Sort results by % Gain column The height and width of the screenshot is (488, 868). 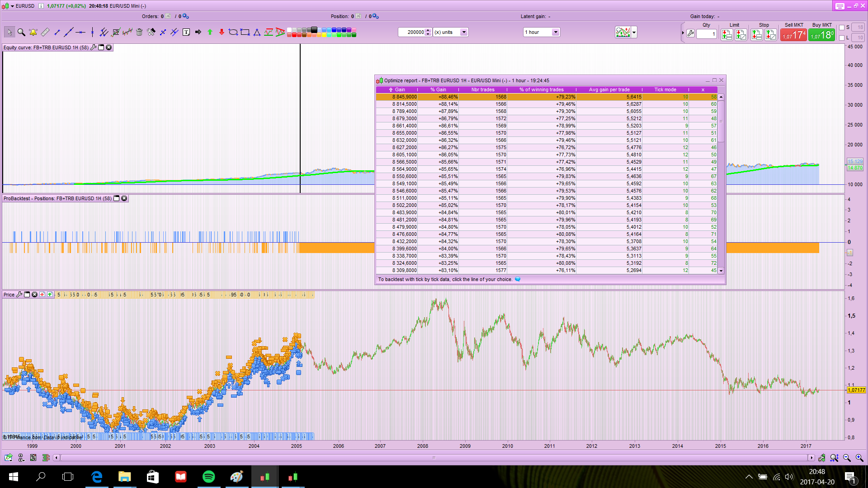(x=438, y=89)
